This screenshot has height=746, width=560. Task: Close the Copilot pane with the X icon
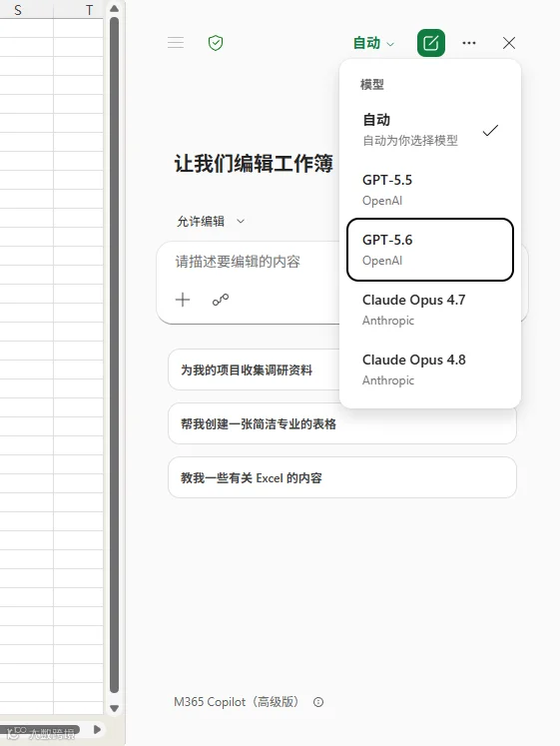(509, 43)
